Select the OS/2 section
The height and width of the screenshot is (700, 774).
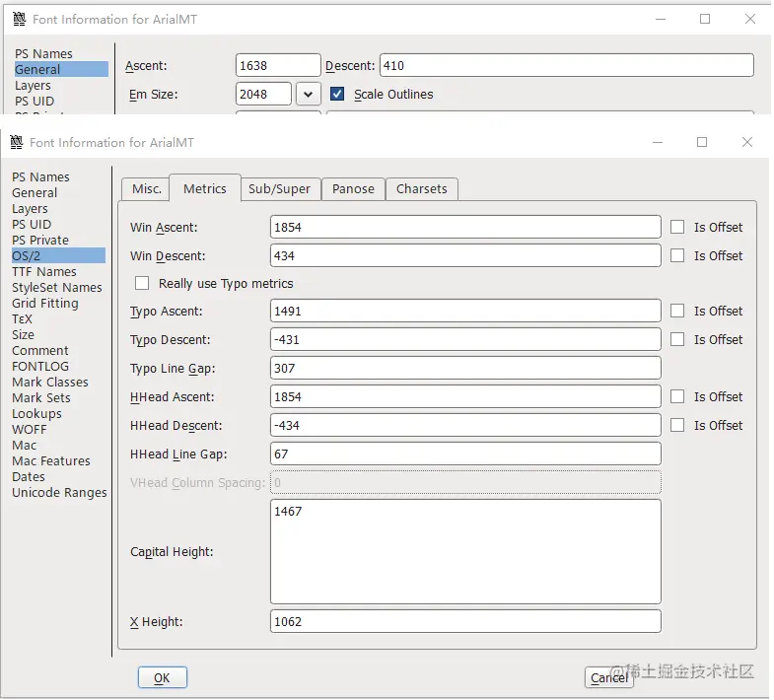pyautogui.click(x=58, y=255)
